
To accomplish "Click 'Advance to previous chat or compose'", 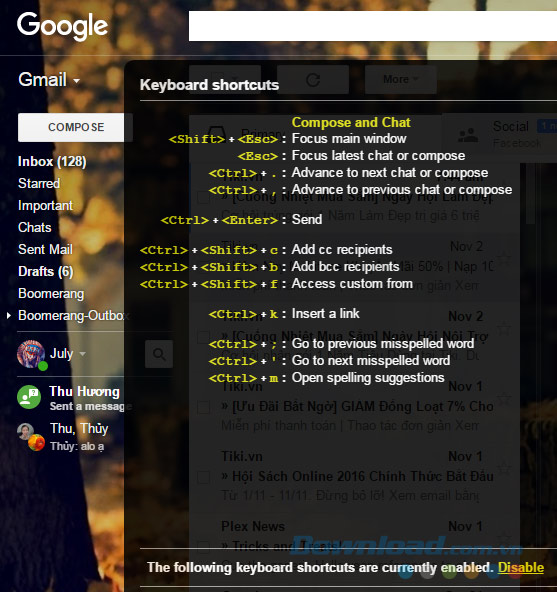I will point(402,190).
